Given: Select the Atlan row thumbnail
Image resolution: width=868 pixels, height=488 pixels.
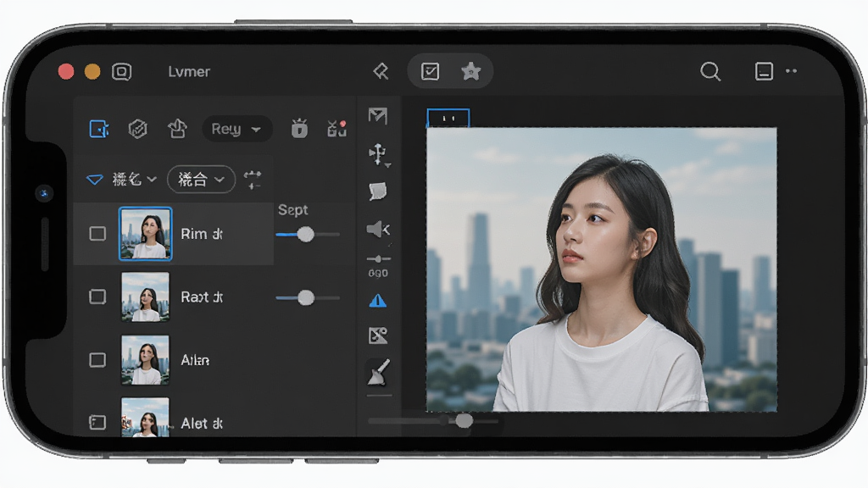Looking at the screenshot, I should click(x=146, y=360).
